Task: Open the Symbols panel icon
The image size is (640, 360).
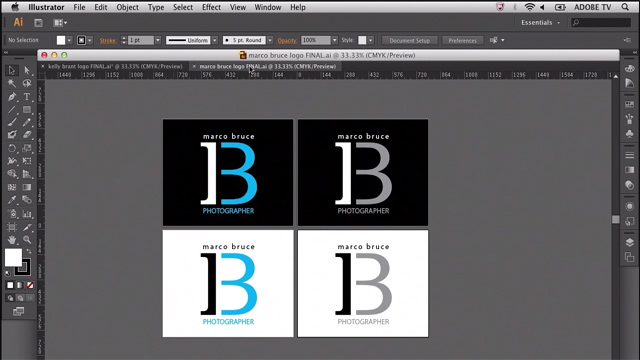Action: pyautogui.click(x=629, y=133)
